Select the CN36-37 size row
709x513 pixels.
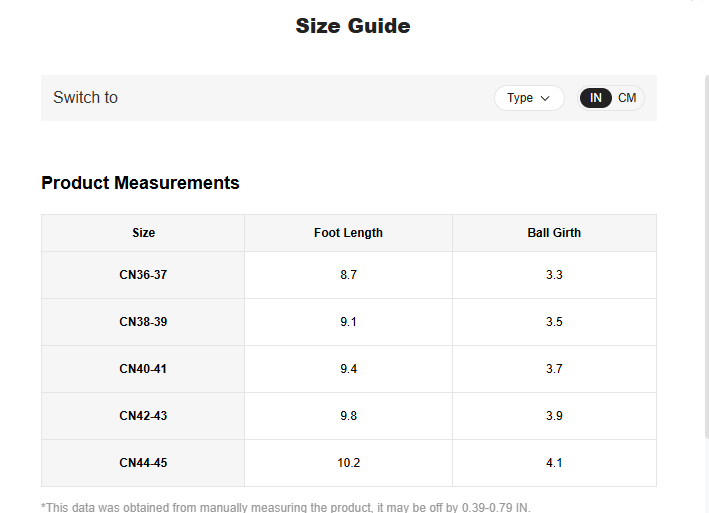point(143,275)
